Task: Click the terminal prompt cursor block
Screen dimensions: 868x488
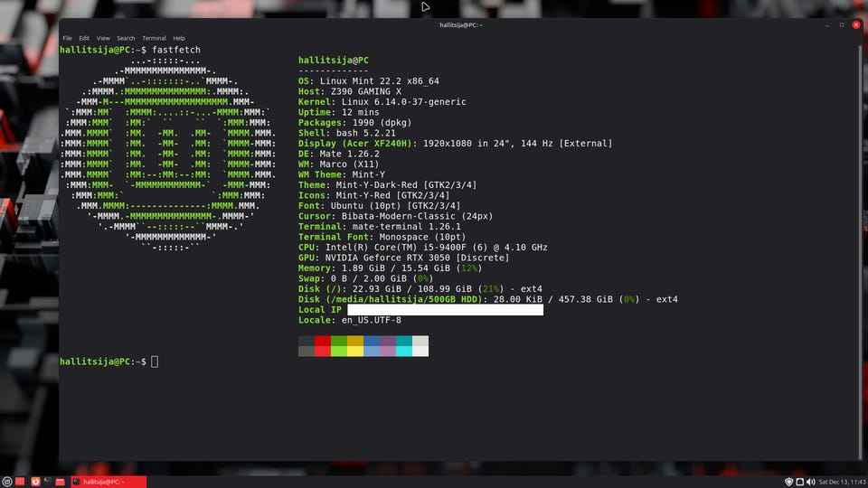Action: point(155,361)
